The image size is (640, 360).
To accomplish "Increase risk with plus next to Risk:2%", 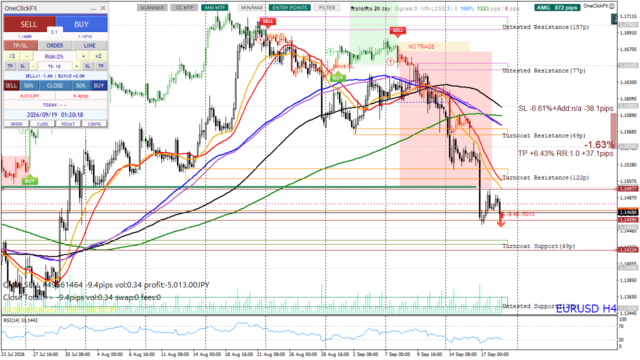I will tap(83, 56).
